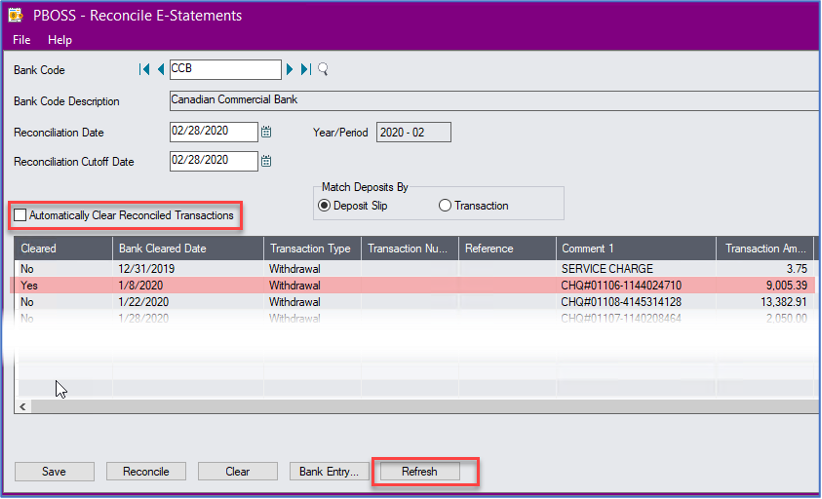Click the PBOSS application icon in title bar
Image resolution: width=822 pixels, height=499 pixels.
click(16, 15)
